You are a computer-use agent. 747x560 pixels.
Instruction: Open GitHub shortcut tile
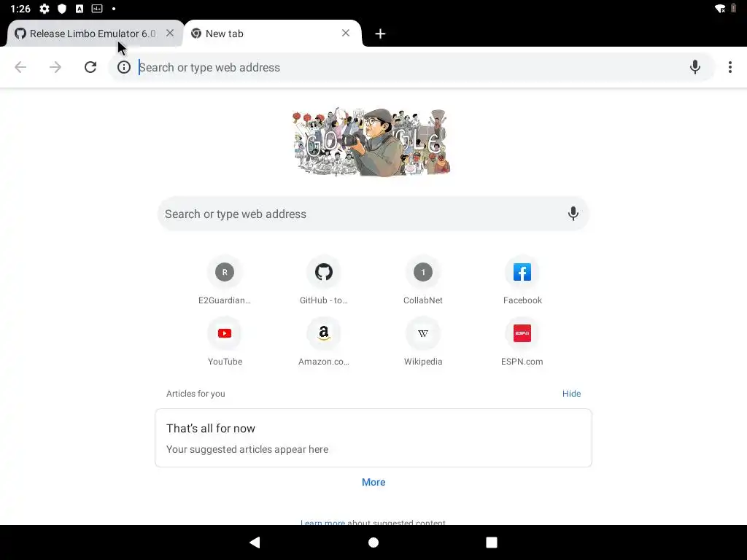tap(324, 281)
